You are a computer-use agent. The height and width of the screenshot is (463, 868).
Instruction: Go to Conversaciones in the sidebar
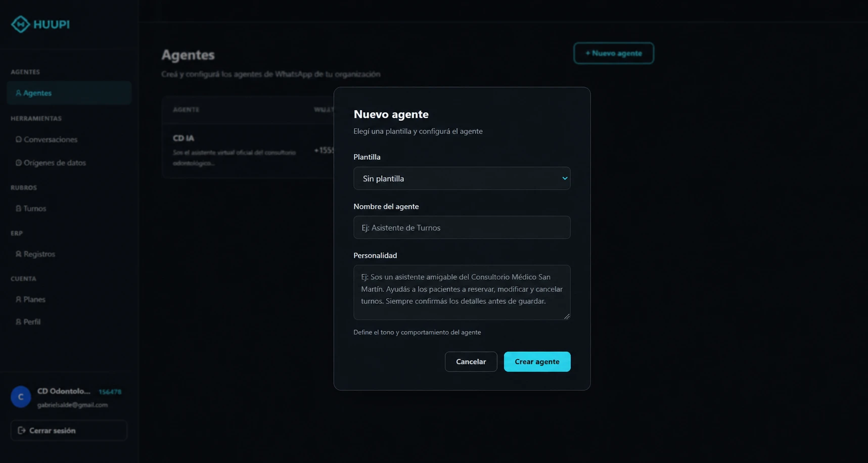69,140
